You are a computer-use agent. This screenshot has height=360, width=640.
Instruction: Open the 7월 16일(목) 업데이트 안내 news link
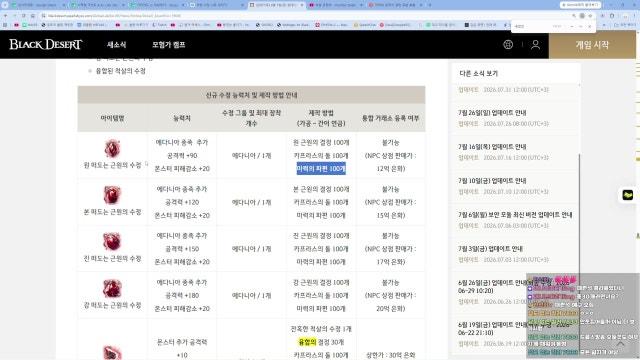[x=492, y=147]
